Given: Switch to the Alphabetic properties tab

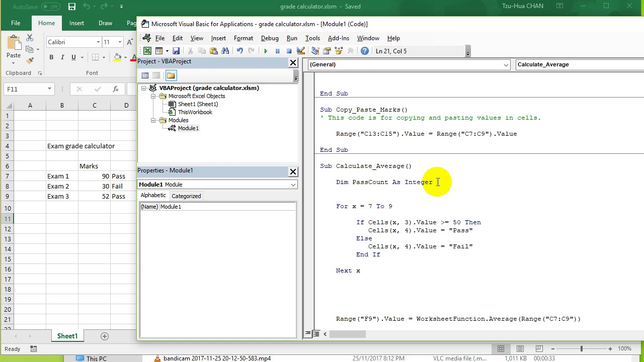Looking at the screenshot, I should click(x=153, y=196).
